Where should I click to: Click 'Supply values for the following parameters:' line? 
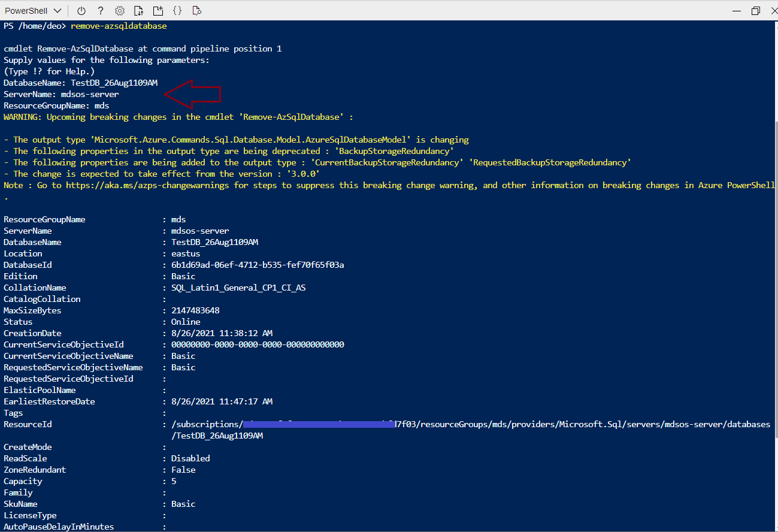point(107,60)
